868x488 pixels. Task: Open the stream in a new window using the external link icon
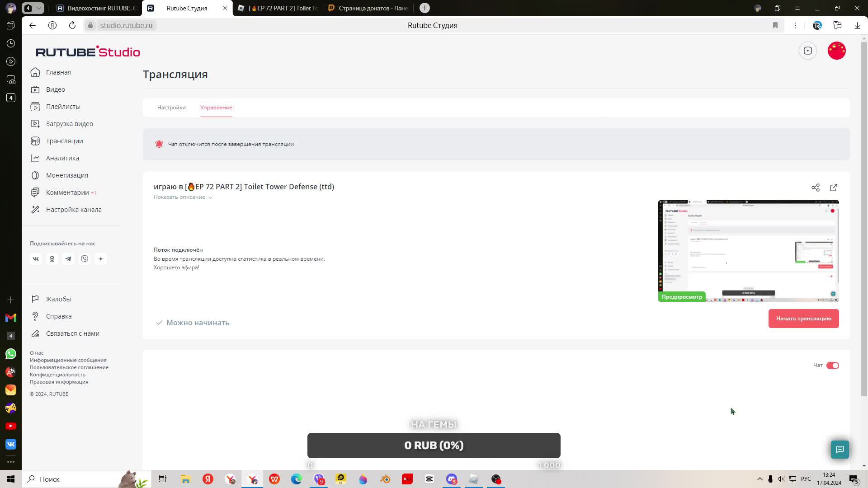[833, 188]
